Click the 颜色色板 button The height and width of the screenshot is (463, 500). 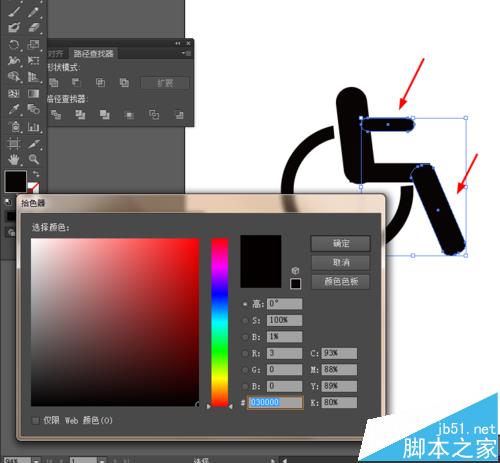341,282
